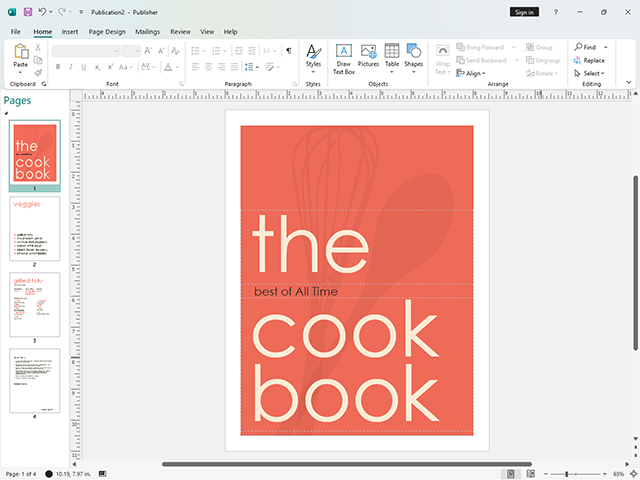Click the zoom in plus button
The height and width of the screenshot is (480, 640).
[605, 474]
